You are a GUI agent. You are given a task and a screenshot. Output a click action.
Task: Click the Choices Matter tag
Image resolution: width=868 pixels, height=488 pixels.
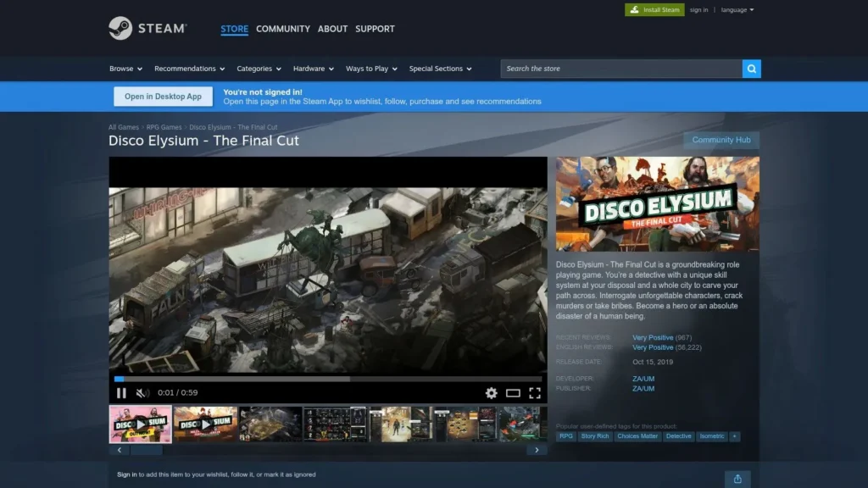coord(637,436)
